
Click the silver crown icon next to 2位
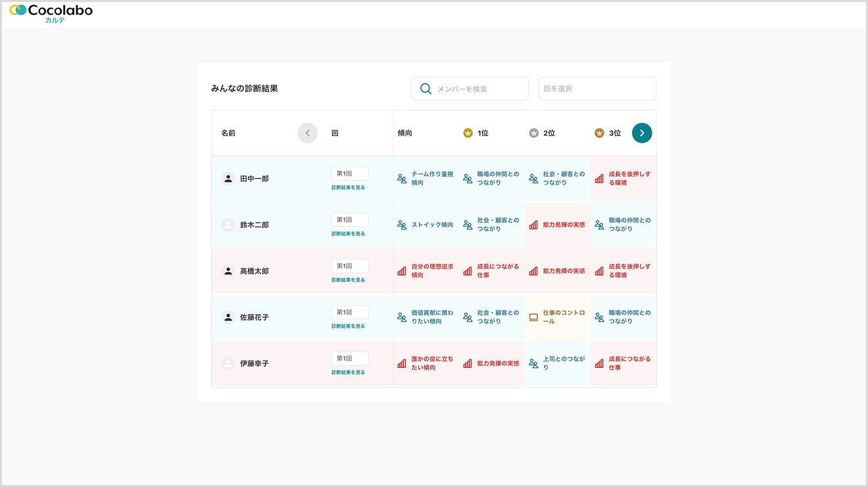click(533, 132)
